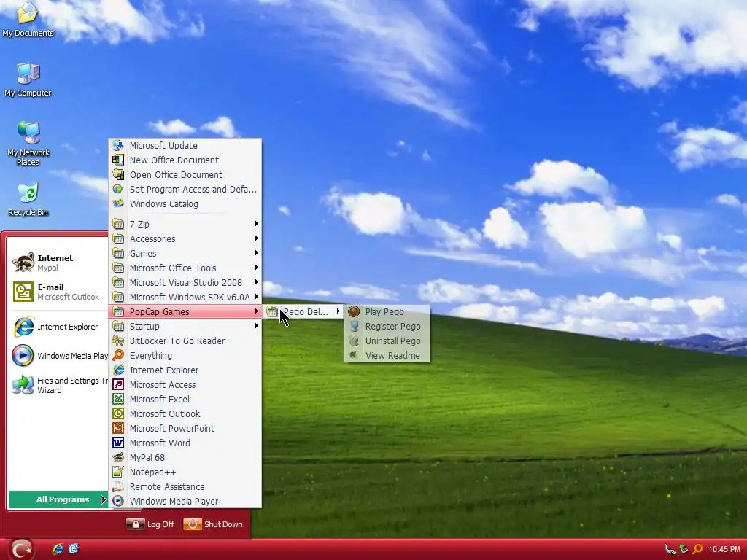
Task: Click Internet Explorer quick launch taskbar icon
Action: (58, 549)
